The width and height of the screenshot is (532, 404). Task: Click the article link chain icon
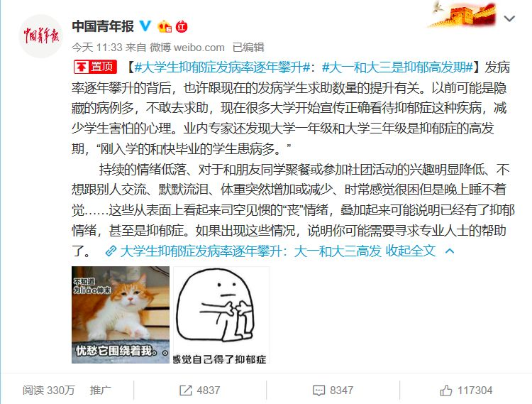111,251
